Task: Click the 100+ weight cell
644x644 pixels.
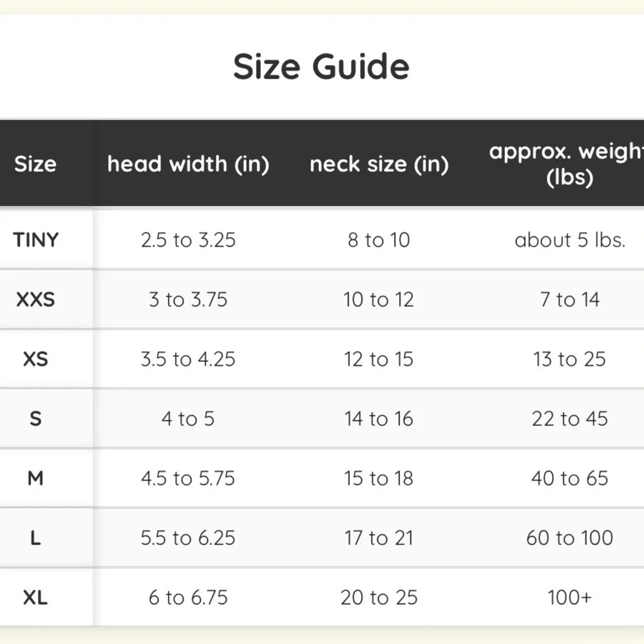Action: 570,597
